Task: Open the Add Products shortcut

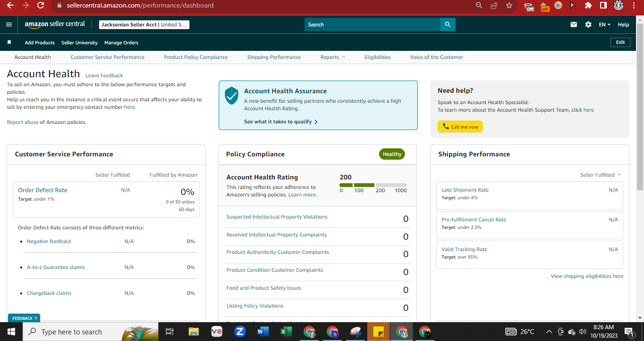Action: pos(40,42)
